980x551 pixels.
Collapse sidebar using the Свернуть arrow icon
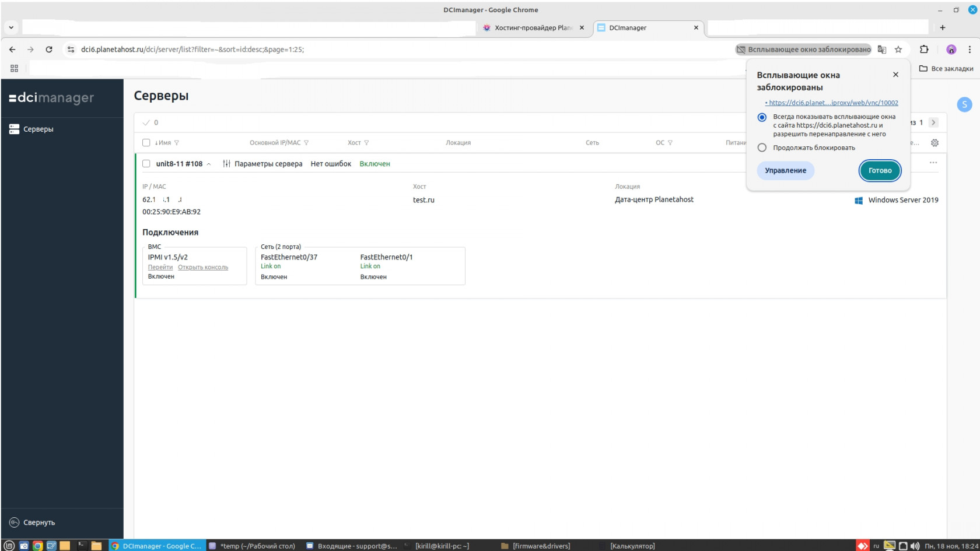(14, 522)
